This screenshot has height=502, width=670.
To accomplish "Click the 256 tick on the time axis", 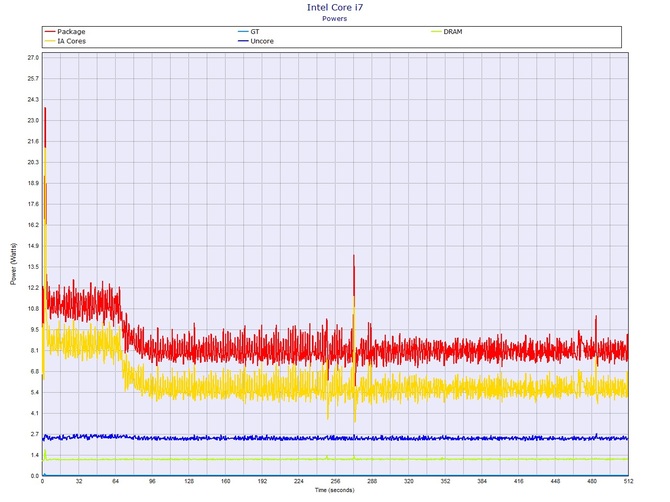I will (335, 481).
